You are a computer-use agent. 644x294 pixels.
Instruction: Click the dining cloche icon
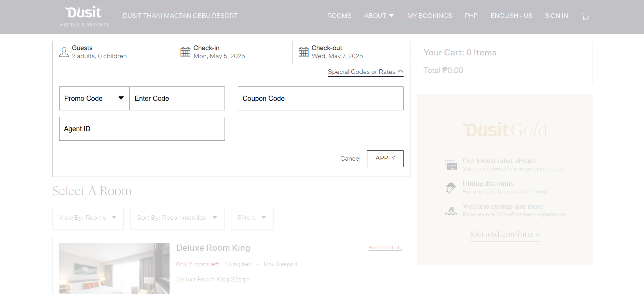coord(451,188)
